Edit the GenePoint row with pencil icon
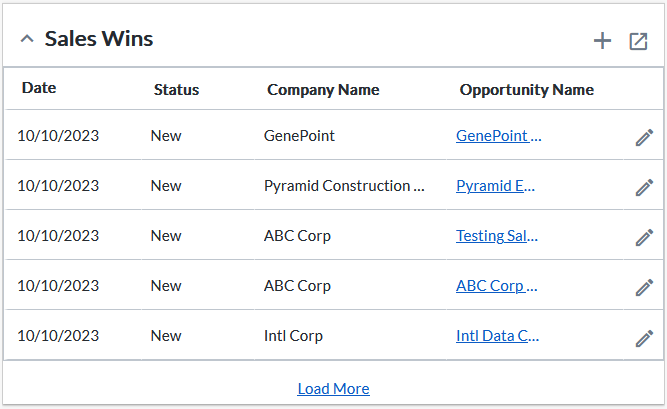 (x=644, y=137)
